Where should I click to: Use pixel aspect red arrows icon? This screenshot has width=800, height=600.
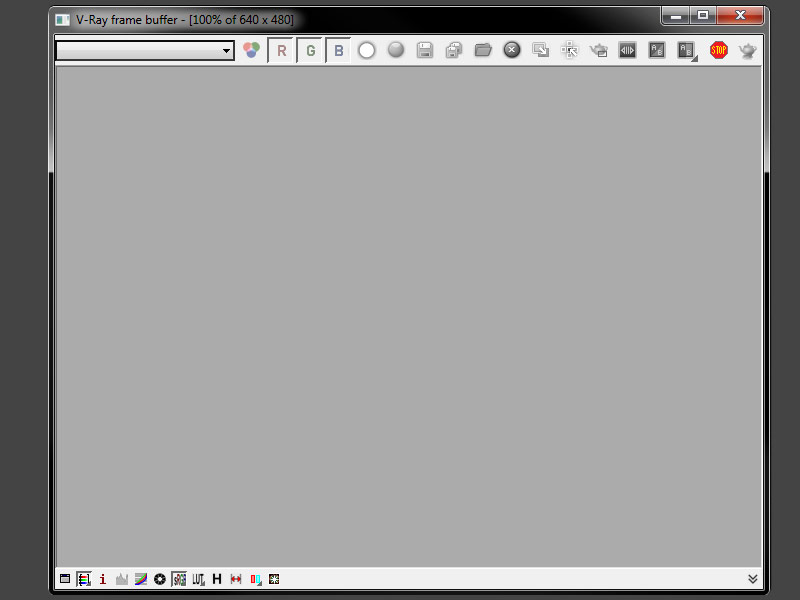(236, 579)
